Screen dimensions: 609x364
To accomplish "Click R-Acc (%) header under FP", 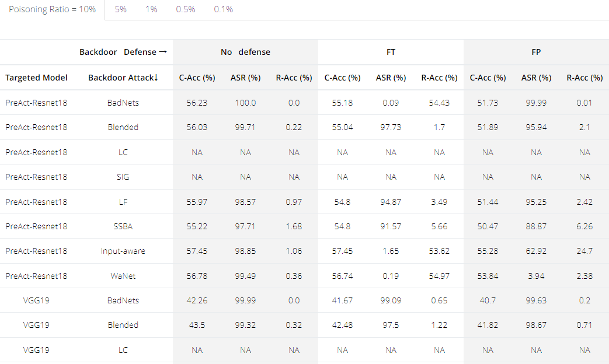I will (x=584, y=78).
